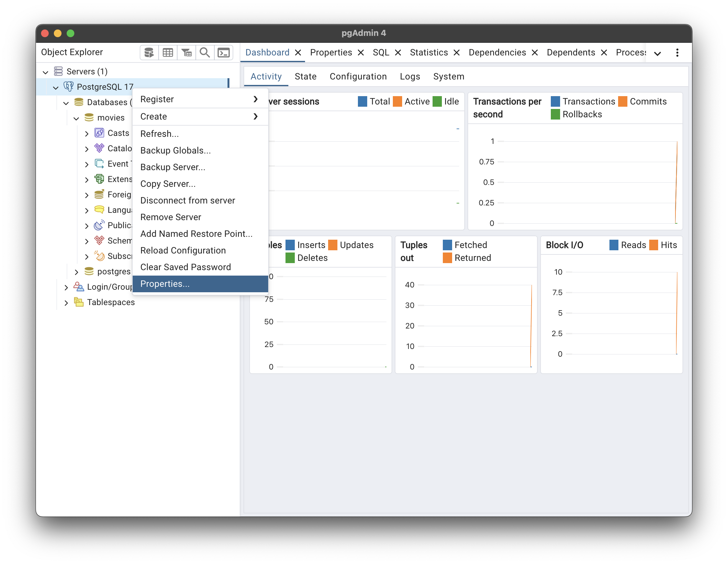Expand the postgres database node
Image resolution: width=728 pixels, height=564 pixels.
coord(76,272)
